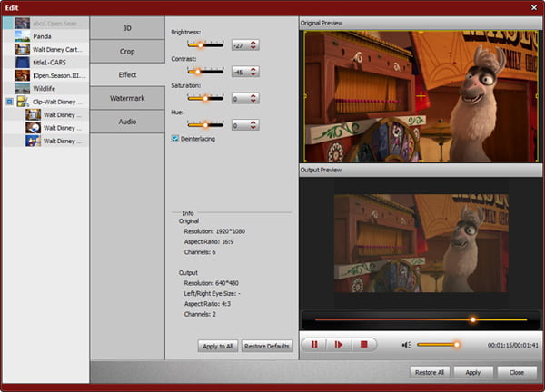545x392 pixels.
Task: Click the Panda list entry text
Action: click(42, 36)
